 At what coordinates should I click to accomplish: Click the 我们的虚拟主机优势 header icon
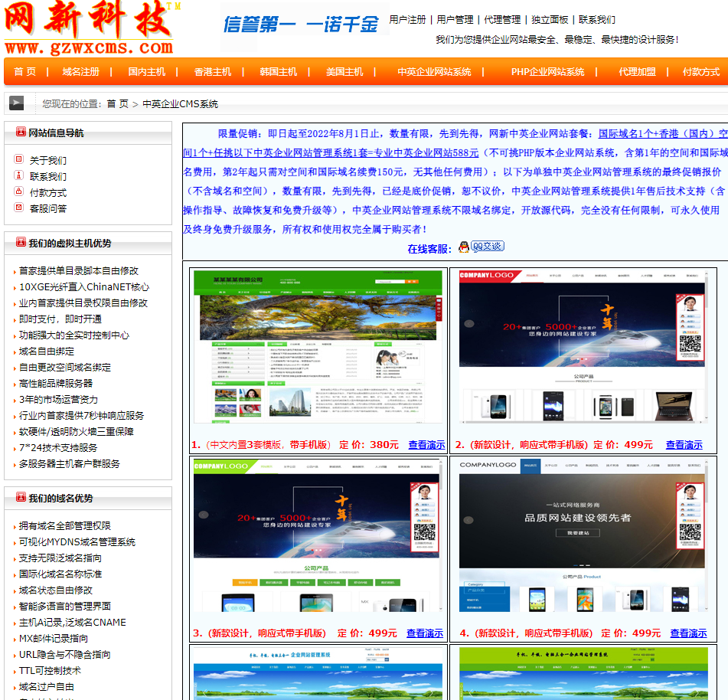[x=21, y=243]
